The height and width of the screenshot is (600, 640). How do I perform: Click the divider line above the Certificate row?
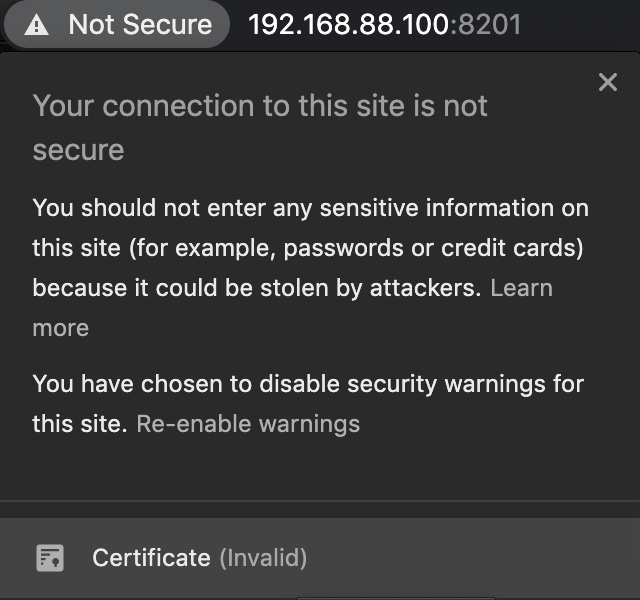[320, 500]
